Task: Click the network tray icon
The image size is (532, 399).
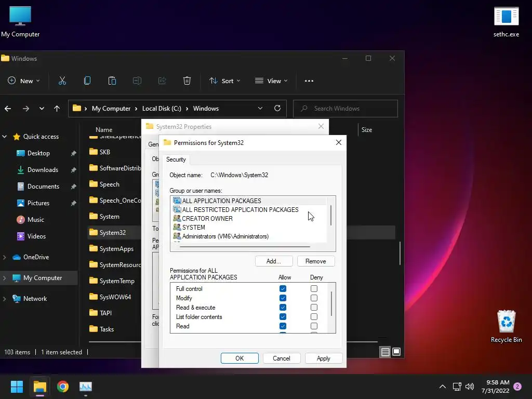Action: 457,387
